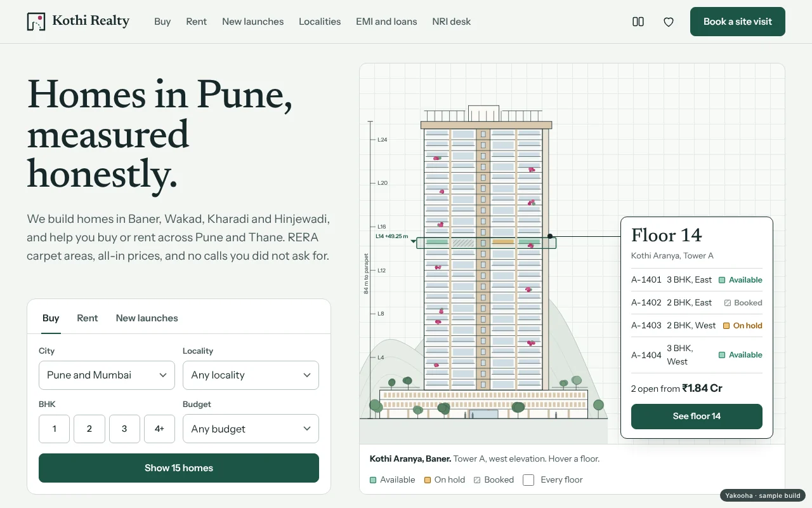Select 2 BHK option
812x508 pixels.
89,429
